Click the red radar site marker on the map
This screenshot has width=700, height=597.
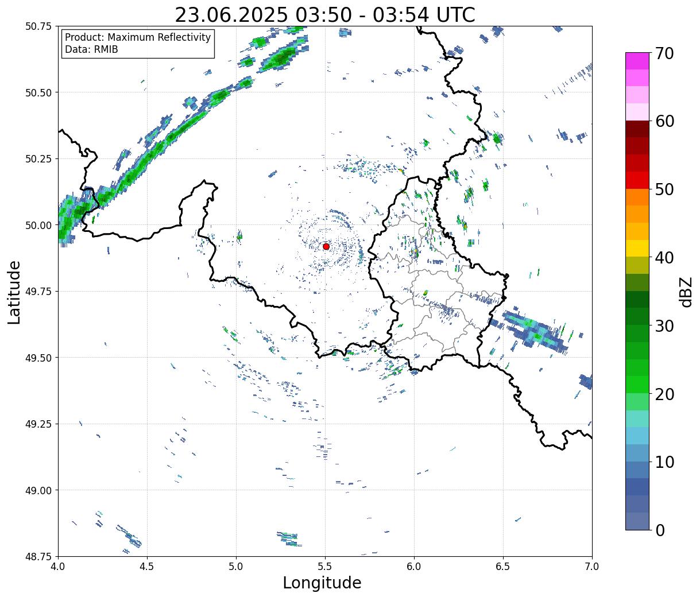pyautogui.click(x=326, y=246)
